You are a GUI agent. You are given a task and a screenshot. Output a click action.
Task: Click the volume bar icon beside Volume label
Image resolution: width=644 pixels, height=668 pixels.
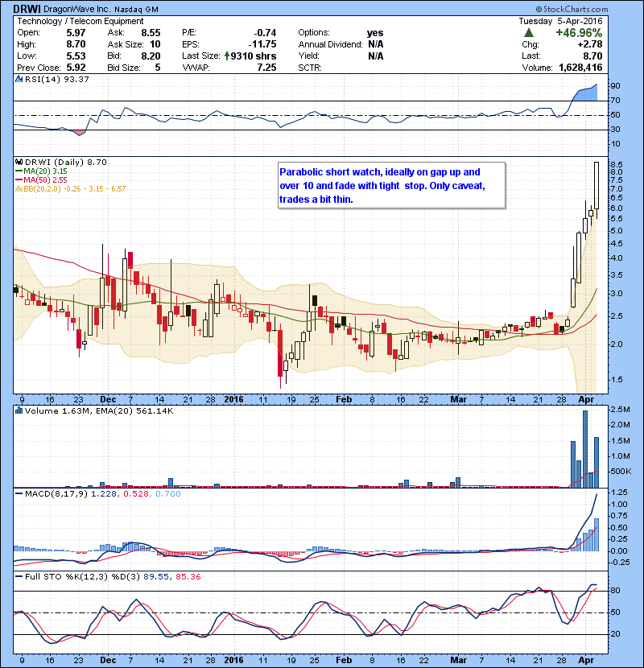[19, 410]
